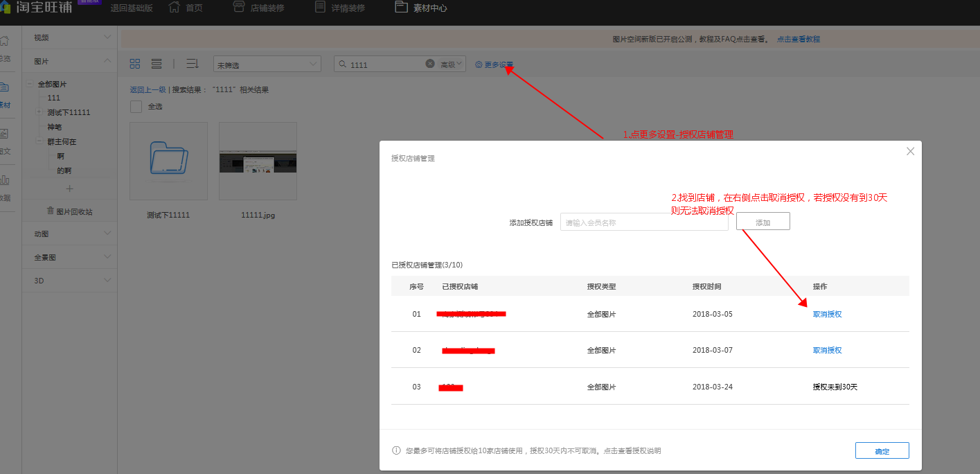Click the info icon in dialog footer
This screenshot has width=980, height=474.
coord(397,450)
